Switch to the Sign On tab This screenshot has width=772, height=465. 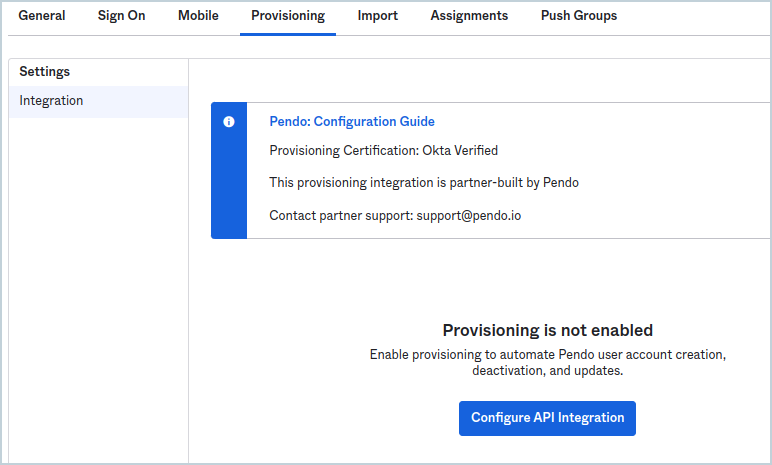click(121, 16)
